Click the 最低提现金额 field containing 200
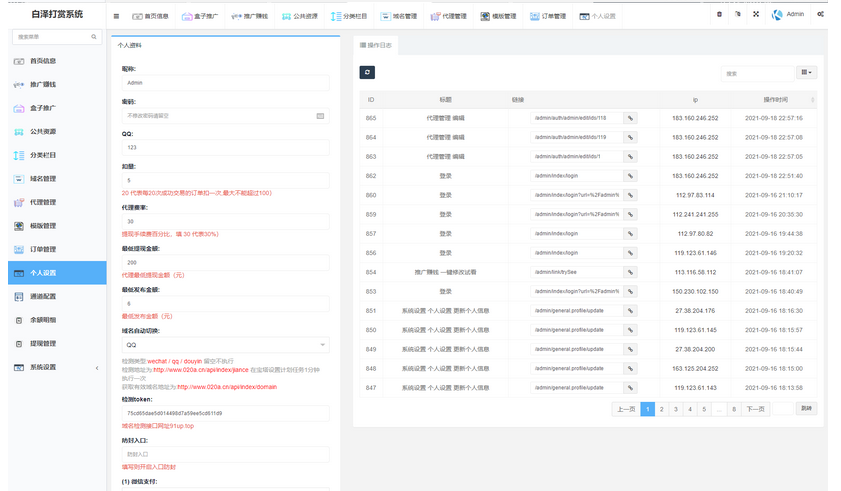The height and width of the screenshot is (491, 841). pyautogui.click(x=225, y=263)
